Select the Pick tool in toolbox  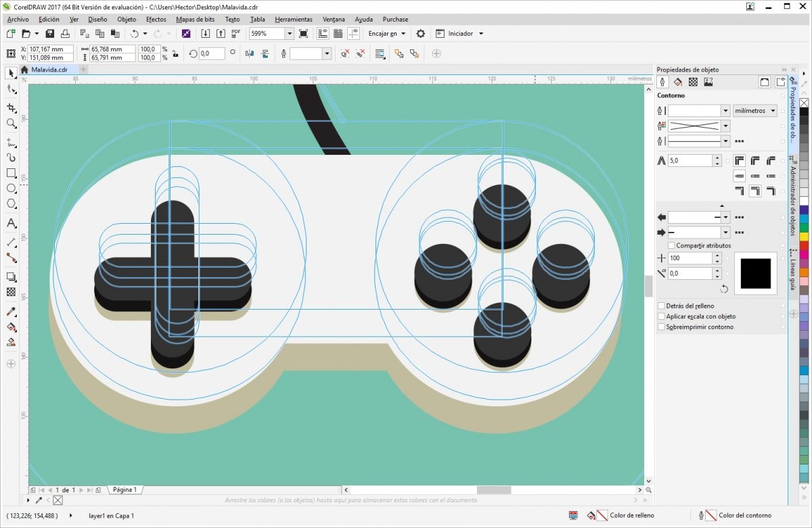tap(11, 72)
